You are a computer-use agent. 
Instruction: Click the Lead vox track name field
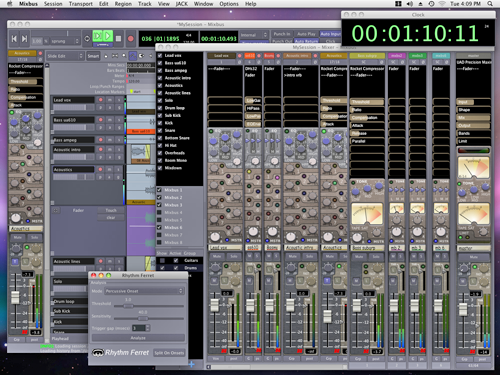73,100
